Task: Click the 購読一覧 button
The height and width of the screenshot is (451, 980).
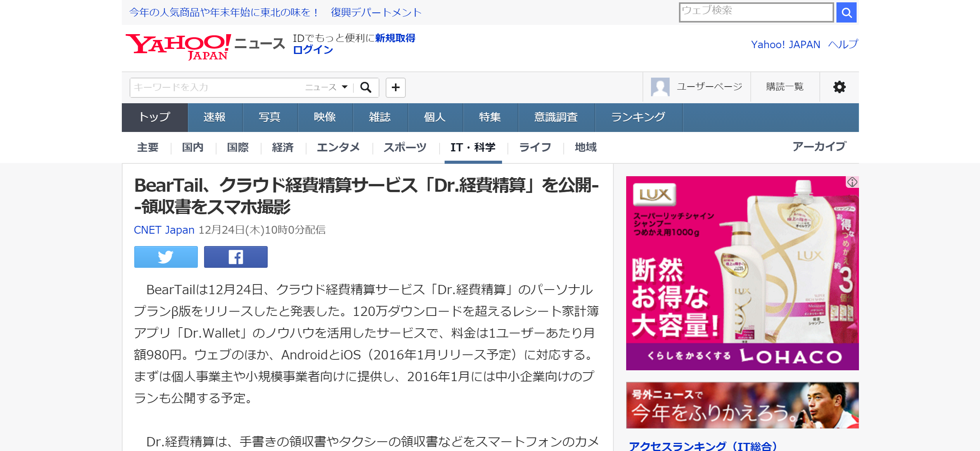Action: coord(784,87)
